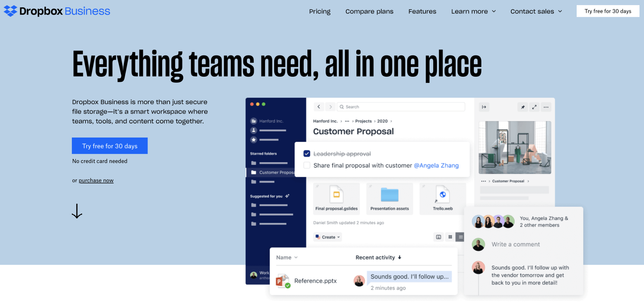Viewport: 644px width, 308px height.
Task: Click the showroom preview image
Action: pos(515,147)
